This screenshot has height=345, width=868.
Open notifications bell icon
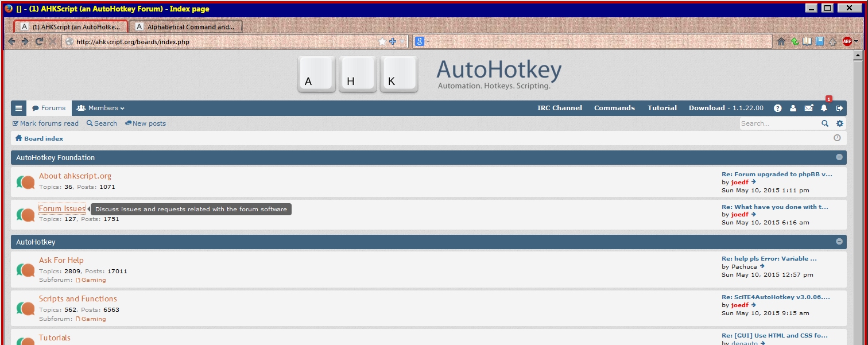coord(824,108)
